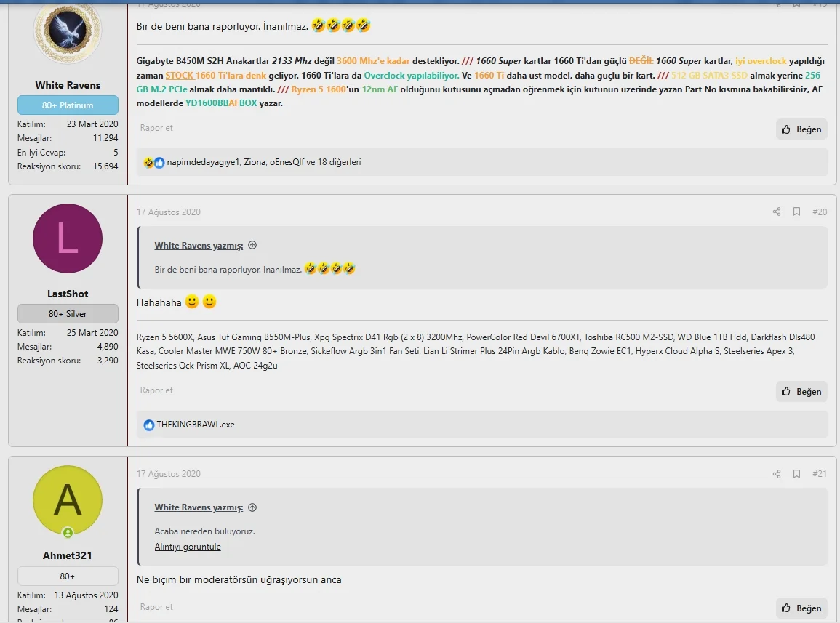Like White Ravens' post with Beğen
Screen dimensions: 840x623
point(801,129)
